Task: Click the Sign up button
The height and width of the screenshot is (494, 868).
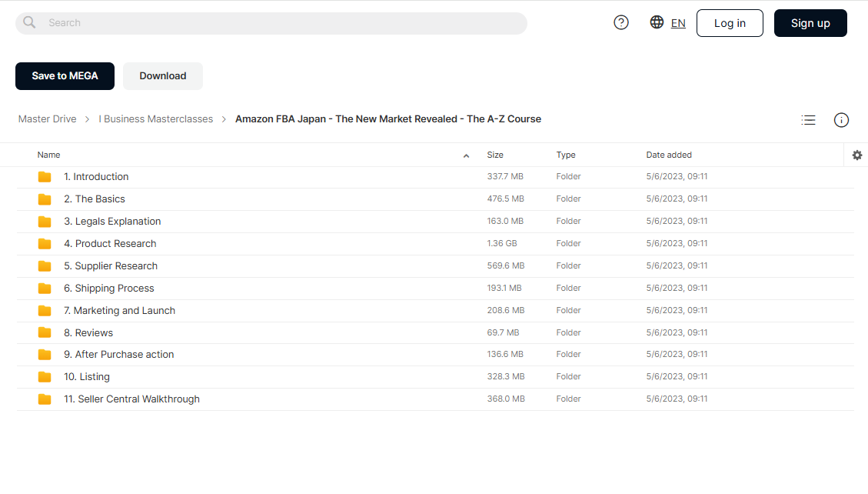Action: click(x=810, y=23)
